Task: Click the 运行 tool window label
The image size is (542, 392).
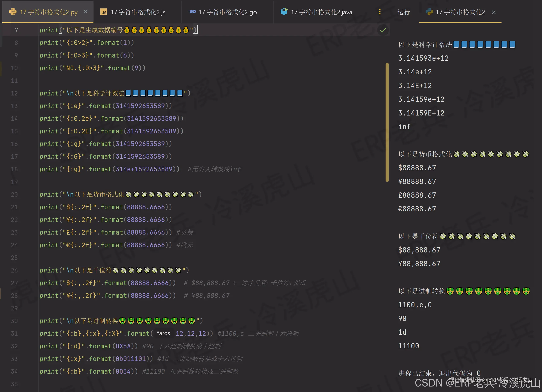Action: (404, 12)
